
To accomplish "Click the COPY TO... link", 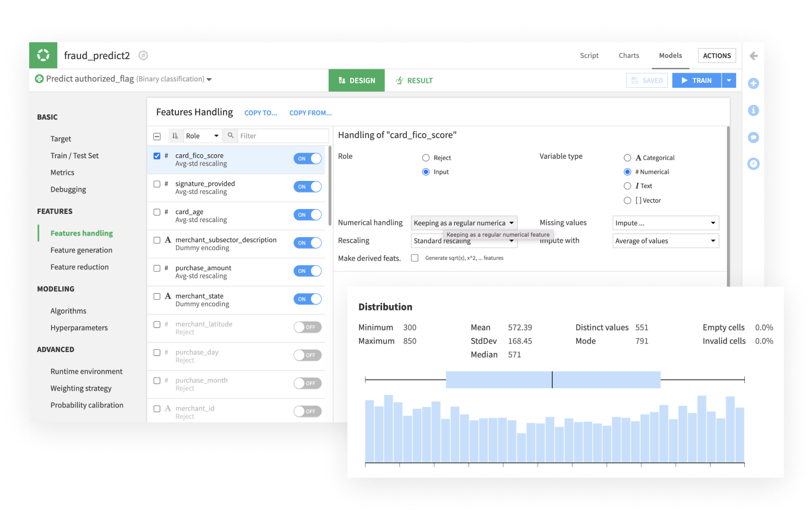I will click(260, 113).
